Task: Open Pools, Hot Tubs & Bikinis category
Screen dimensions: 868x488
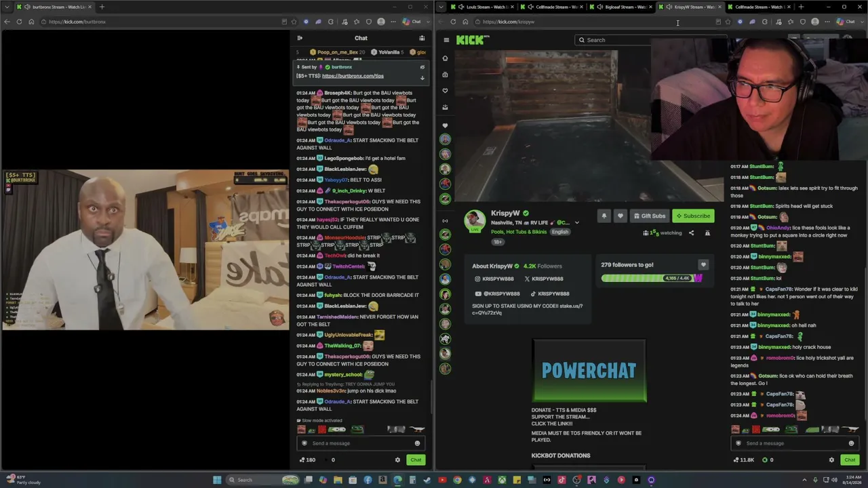Action: (x=519, y=232)
